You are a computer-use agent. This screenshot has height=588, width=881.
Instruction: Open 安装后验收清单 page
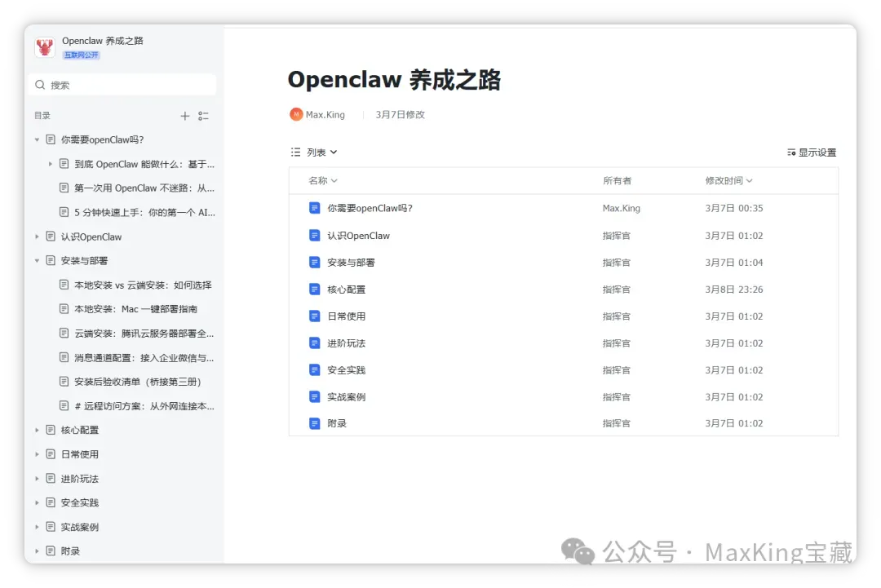coord(137,382)
